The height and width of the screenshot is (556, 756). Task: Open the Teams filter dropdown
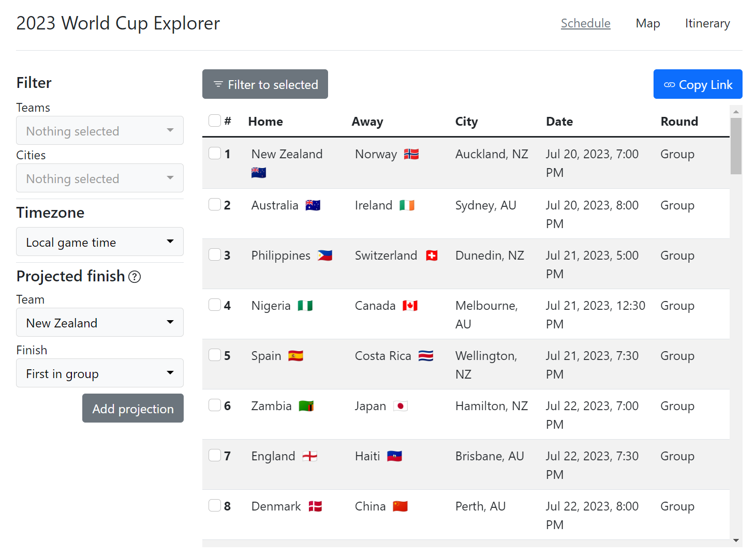100,131
